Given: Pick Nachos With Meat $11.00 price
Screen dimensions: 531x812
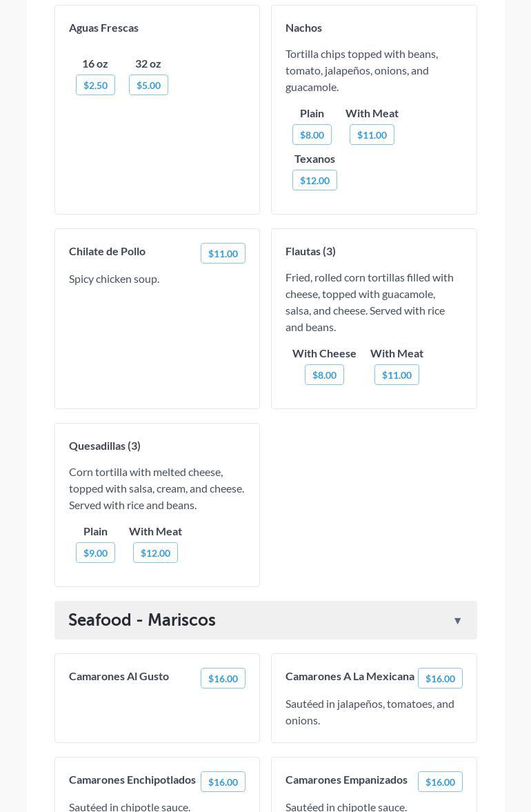Looking at the screenshot, I should pyautogui.click(x=372, y=135).
